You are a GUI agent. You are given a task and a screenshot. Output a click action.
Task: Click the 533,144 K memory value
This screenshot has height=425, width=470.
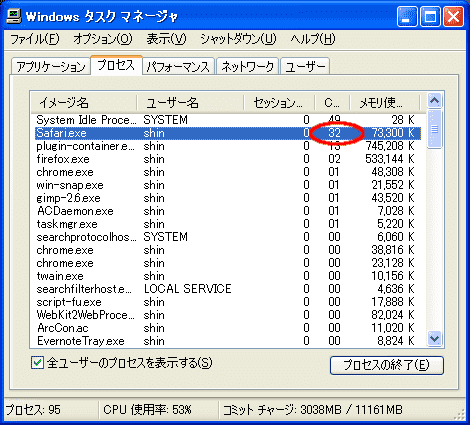point(390,159)
